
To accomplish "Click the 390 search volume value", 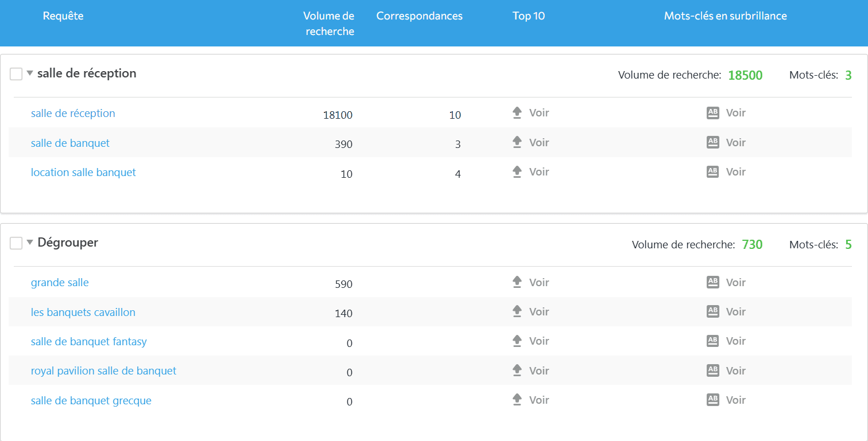I will coord(343,145).
